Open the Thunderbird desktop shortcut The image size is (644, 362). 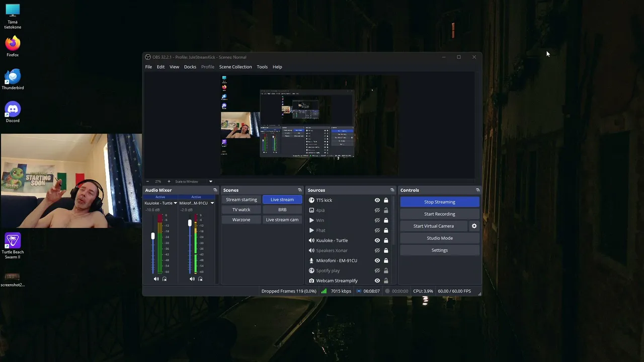click(13, 79)
